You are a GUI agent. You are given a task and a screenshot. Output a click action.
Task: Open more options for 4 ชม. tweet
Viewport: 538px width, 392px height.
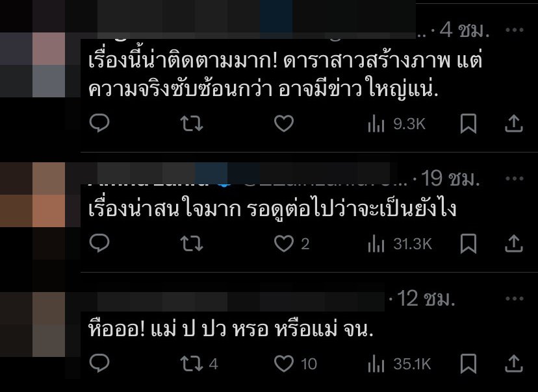pyautogui.click(x=515, y=30)
